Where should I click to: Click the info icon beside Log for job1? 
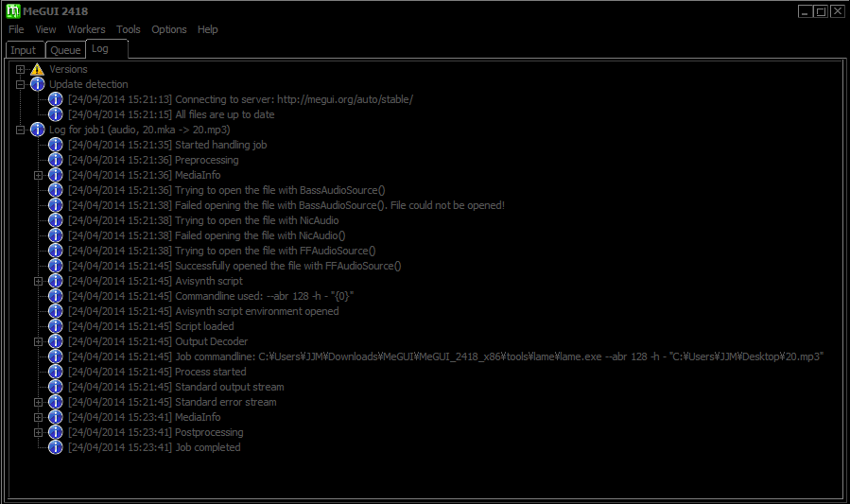pyautogui.click(x=38, y=130)
